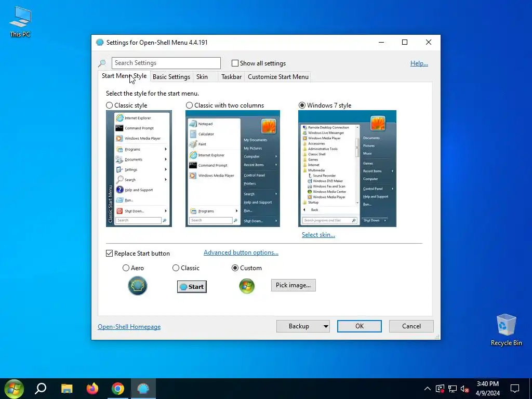The height and width of the screenshot is (399, 532).
Task: Toggle Show all settings checkbox
Action: click(235, 63)
